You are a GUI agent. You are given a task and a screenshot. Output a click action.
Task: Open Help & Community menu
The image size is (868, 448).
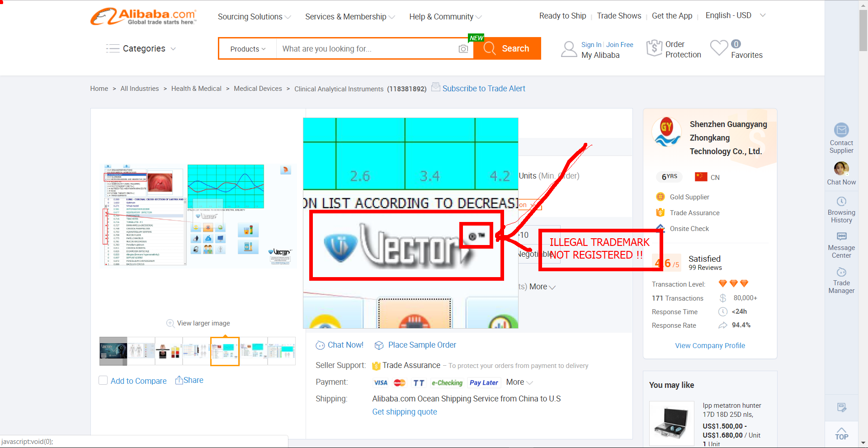[445, 17]
